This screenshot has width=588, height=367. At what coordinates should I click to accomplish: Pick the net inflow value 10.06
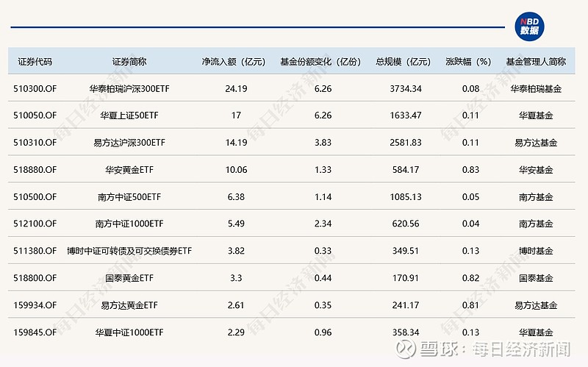click(236, 170)
